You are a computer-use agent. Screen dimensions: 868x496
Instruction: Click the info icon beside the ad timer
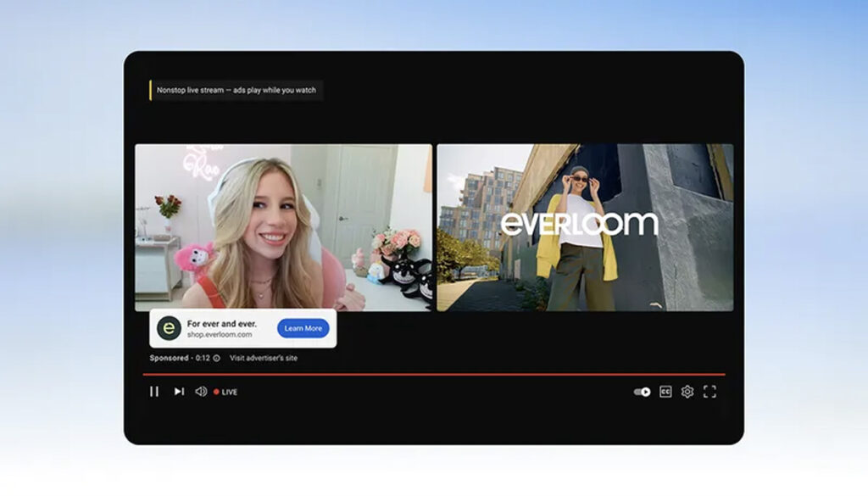[x=217, y=359]
